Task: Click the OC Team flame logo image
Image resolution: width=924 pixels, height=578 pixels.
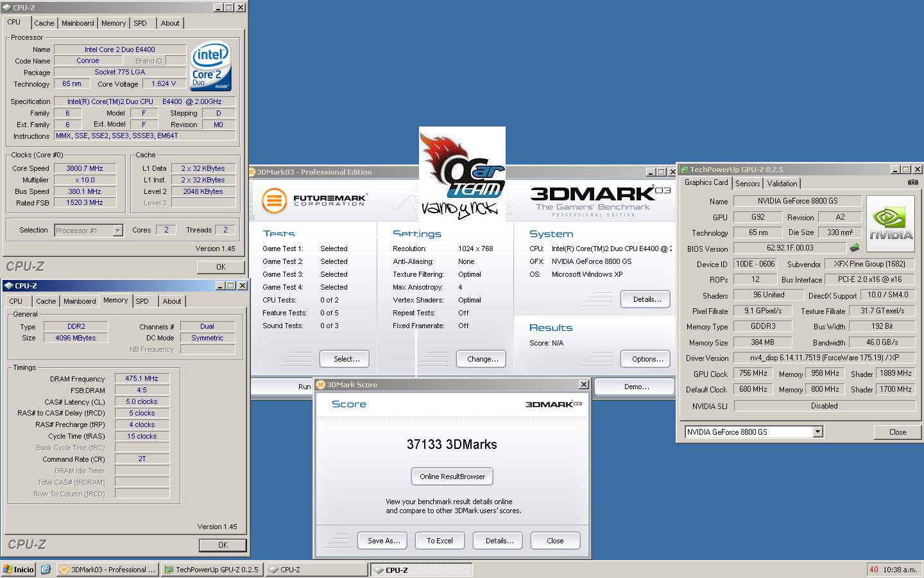Action: [462, 173]
